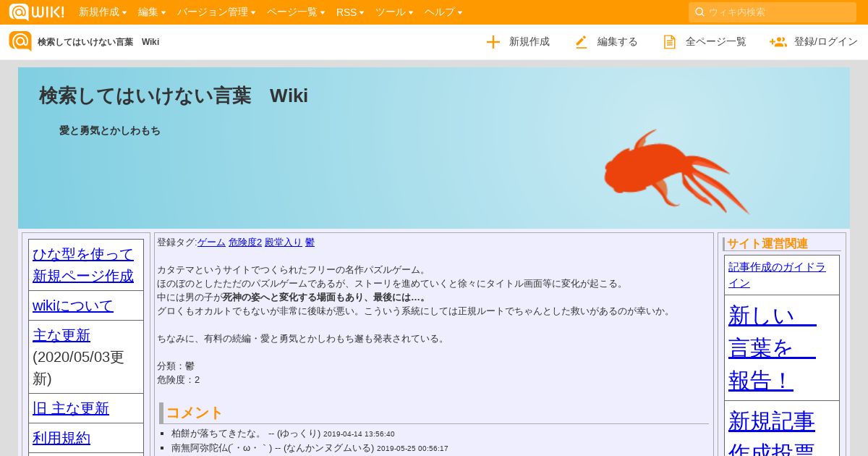
Task: Click 編集する in white toolbar
Action: (x=606, y=42)
